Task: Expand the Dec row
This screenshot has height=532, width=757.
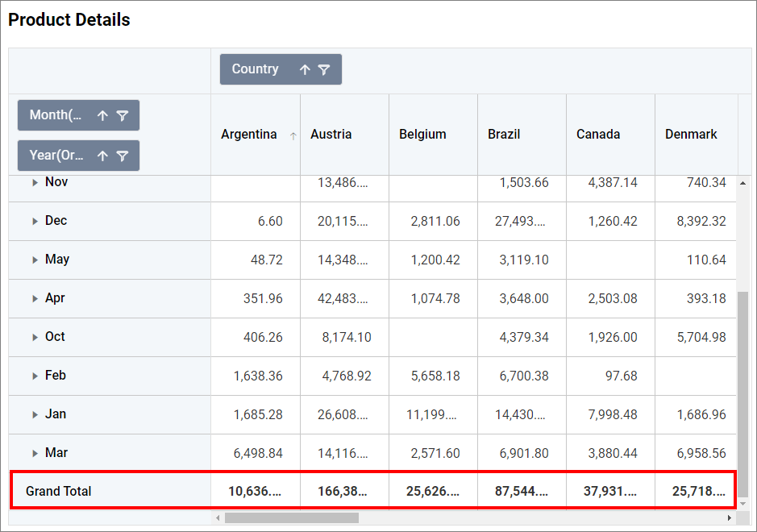Action: point(35,222)
